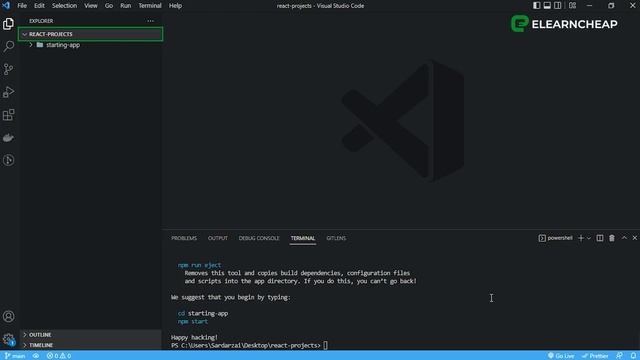
Task: Open the Help menu
Action: click(175, 6)
